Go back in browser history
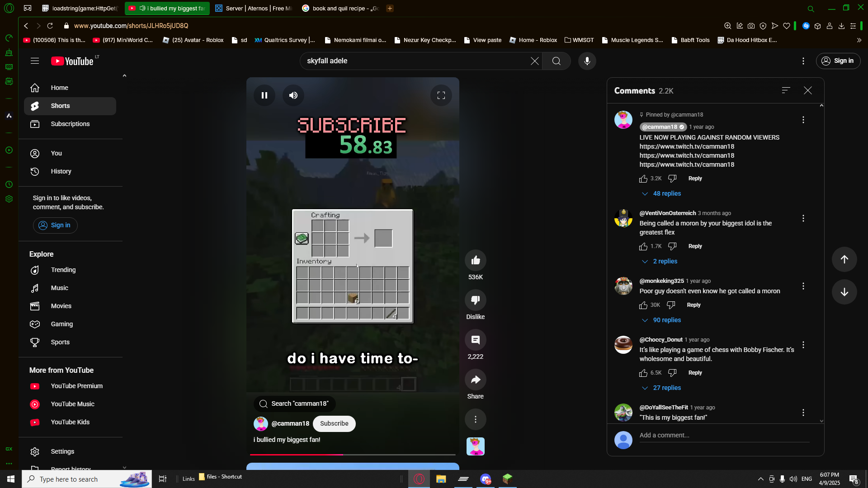Viewport: 868px width, 488px height. point(26,26)
